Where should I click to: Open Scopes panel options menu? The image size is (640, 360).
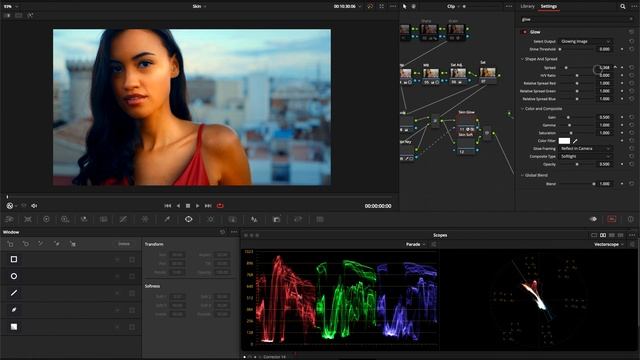point(632,235)
